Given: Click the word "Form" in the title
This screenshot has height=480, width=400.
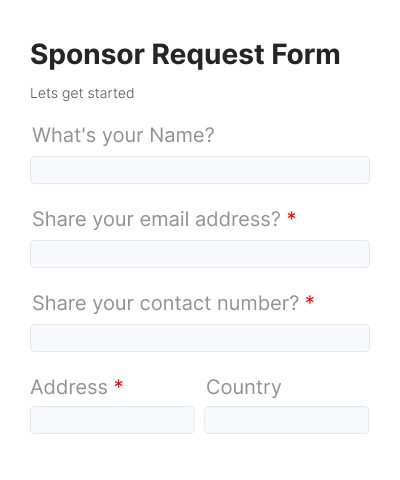Looking at the screenshot, I should click(306, 54).
